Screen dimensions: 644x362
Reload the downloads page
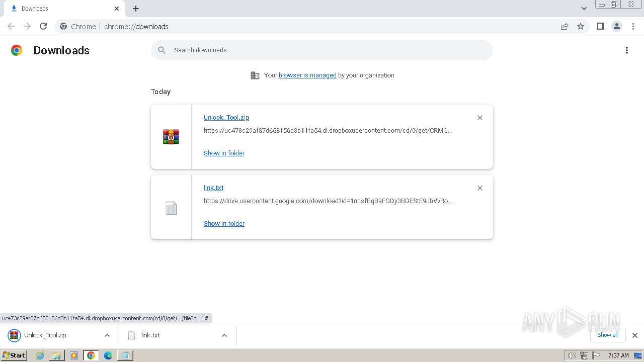[43, 26]
